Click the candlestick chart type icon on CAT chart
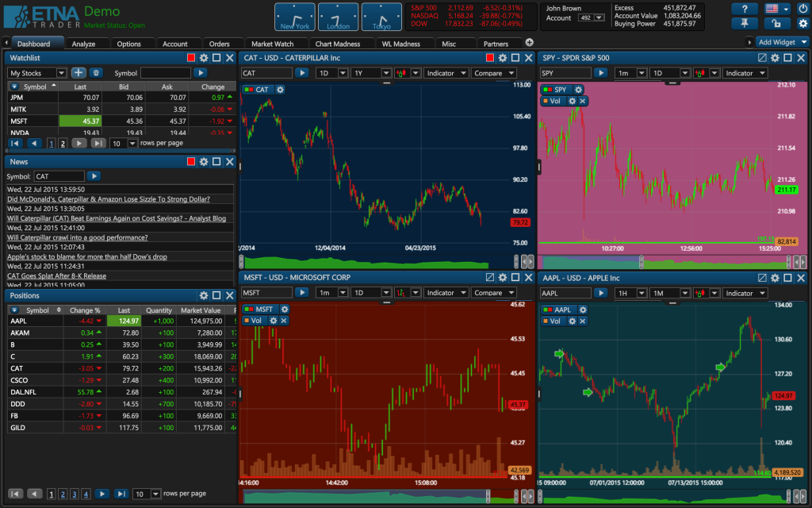 (x=400, y=73)
